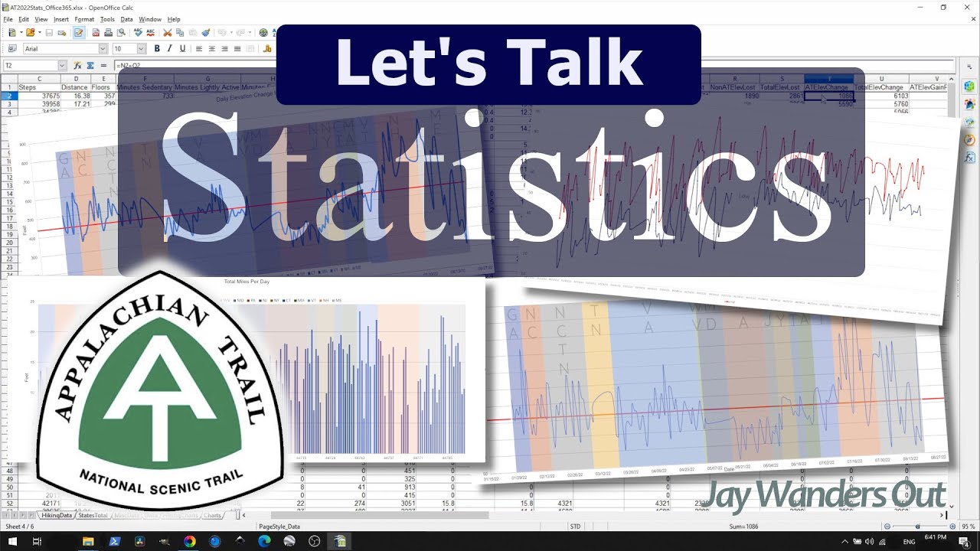Switch to the HikingData sheet tab

(x=57, y=515)
